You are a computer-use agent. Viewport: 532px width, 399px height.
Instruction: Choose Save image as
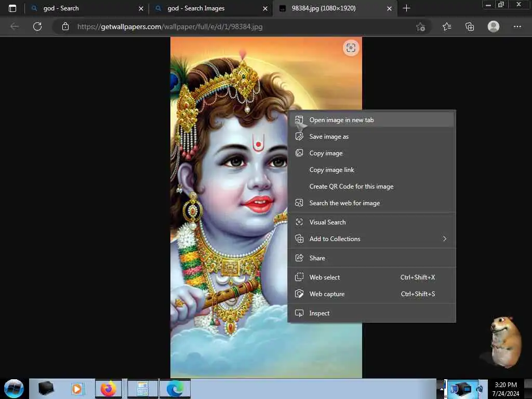tap(371, 137)
